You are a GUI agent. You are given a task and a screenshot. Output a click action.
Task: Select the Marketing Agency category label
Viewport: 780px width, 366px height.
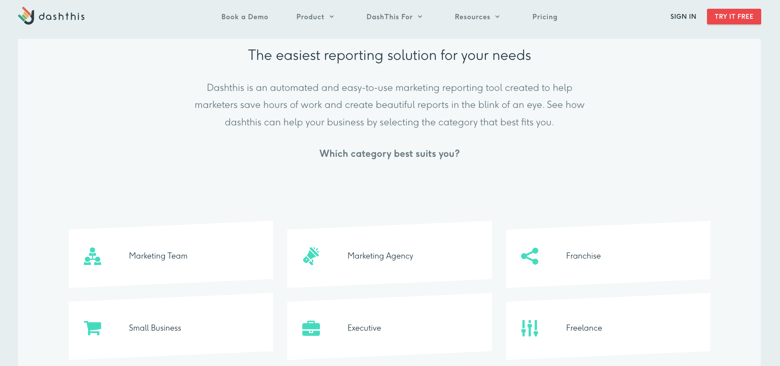pos(380,256)
